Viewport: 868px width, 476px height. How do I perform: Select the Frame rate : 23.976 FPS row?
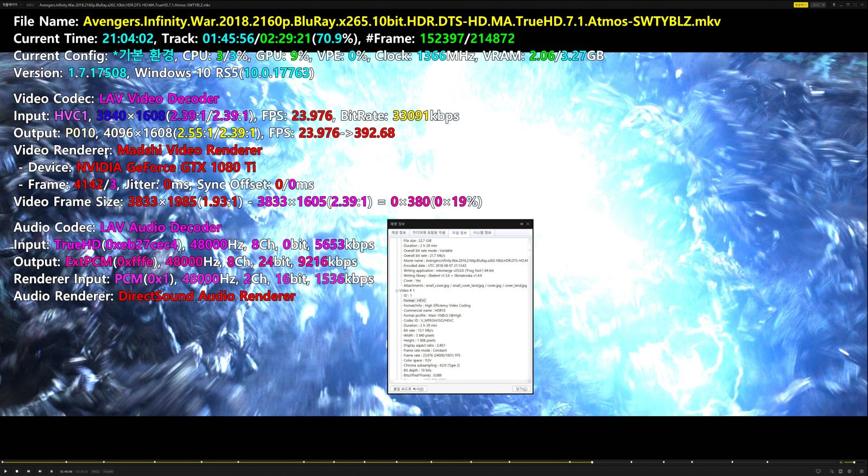click(432, 355)
